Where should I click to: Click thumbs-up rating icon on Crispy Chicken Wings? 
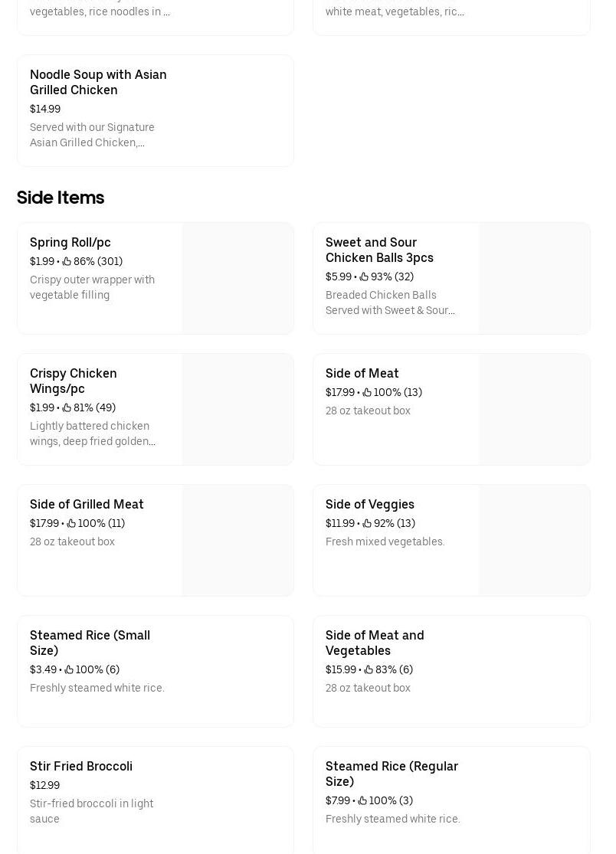pos(67,408)
